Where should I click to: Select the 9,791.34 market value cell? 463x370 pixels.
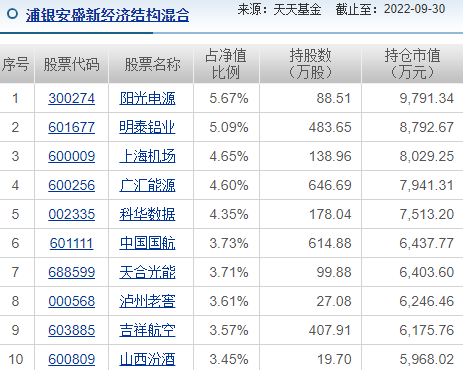click(x=412, y=98)
